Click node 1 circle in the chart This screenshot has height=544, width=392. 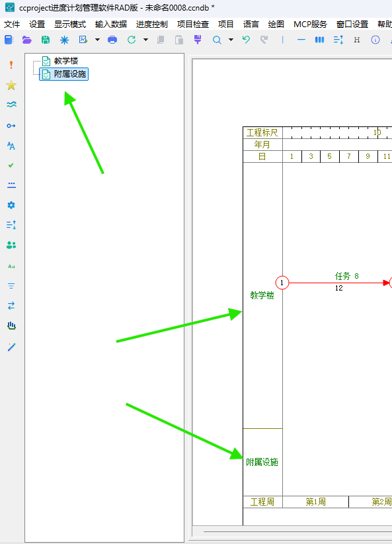click(282, 283)
